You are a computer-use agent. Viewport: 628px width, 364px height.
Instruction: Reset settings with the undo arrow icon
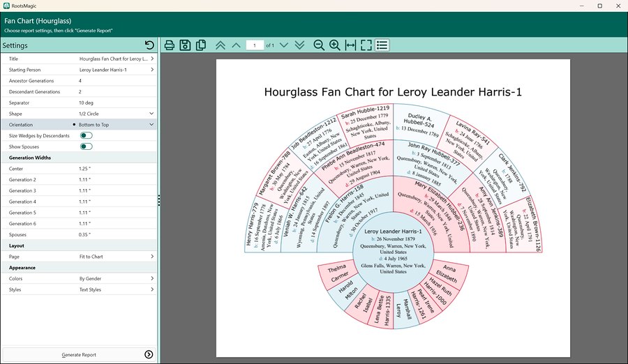tap(149, 45)
